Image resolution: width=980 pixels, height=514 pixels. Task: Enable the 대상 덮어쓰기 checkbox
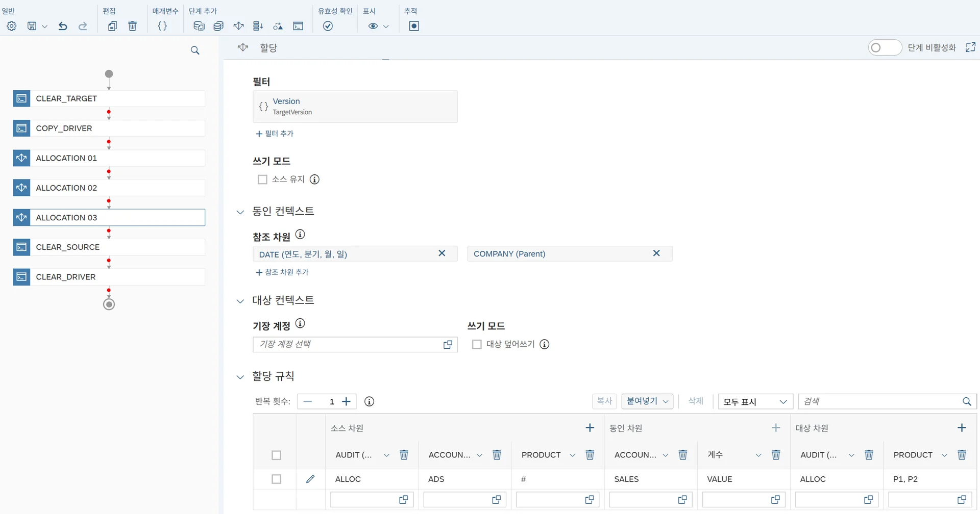477,344
